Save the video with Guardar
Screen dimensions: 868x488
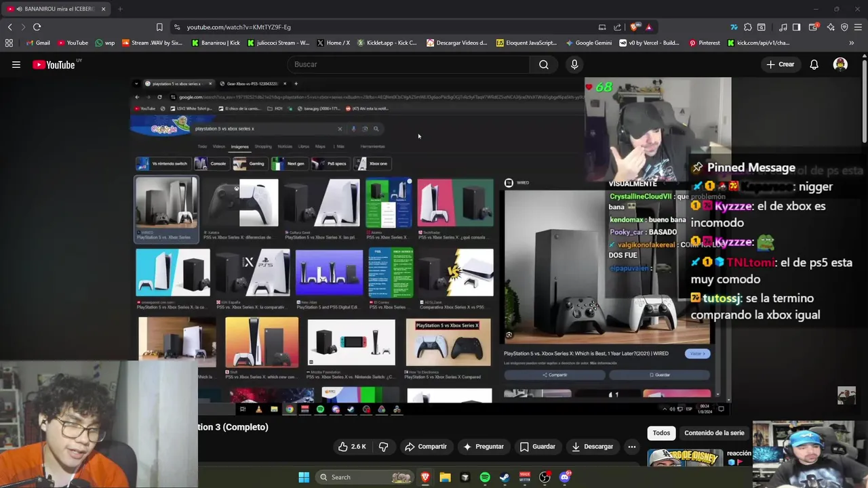click(538, 447)
